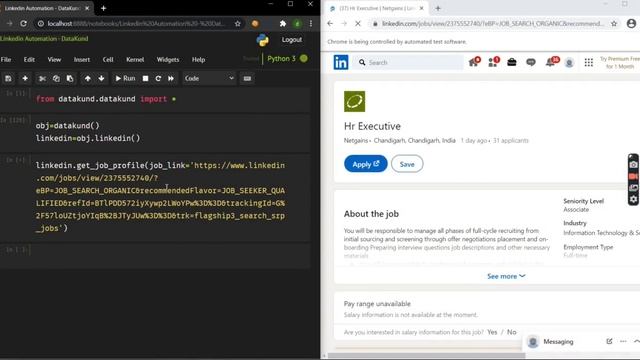Open the command palette keyboard icon

coord(247,78)
